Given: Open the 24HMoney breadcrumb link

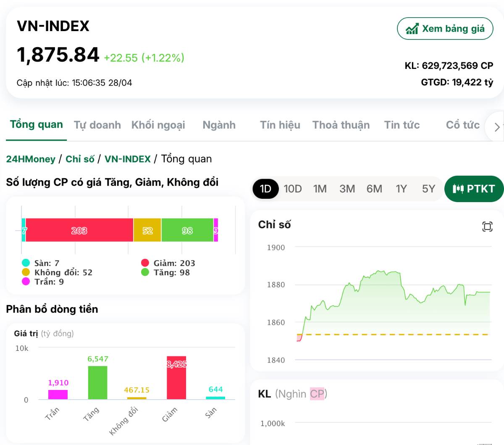Looking at the screenshot, I should pyautogui.click(x=31, y=159).
